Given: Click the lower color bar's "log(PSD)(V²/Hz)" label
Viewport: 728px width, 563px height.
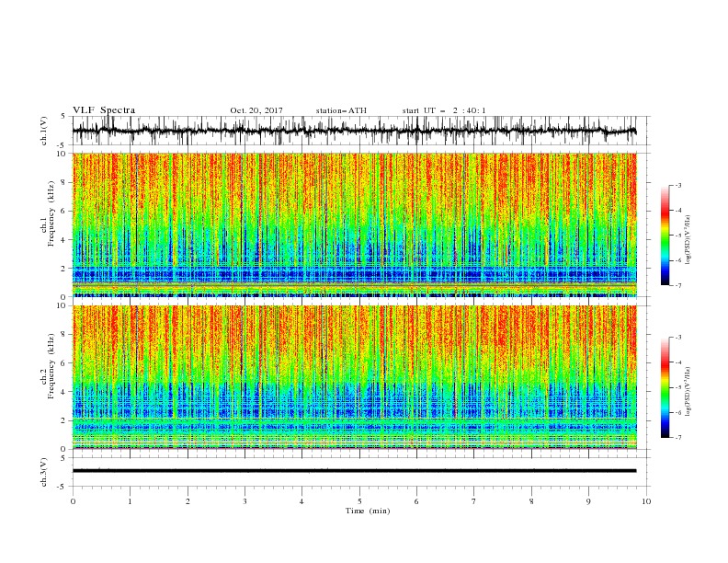Looking at the screenshot, I should point(688,392).
